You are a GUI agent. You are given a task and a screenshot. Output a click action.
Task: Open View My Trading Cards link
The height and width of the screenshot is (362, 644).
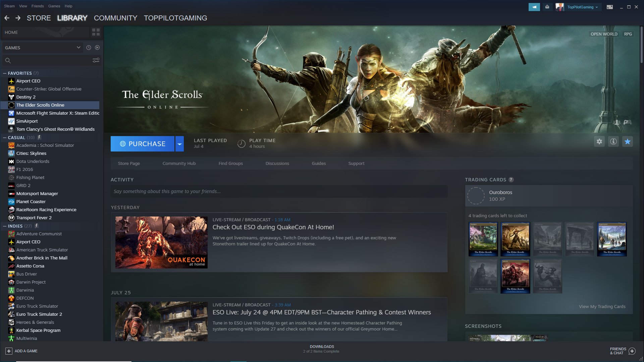[602, 306]
